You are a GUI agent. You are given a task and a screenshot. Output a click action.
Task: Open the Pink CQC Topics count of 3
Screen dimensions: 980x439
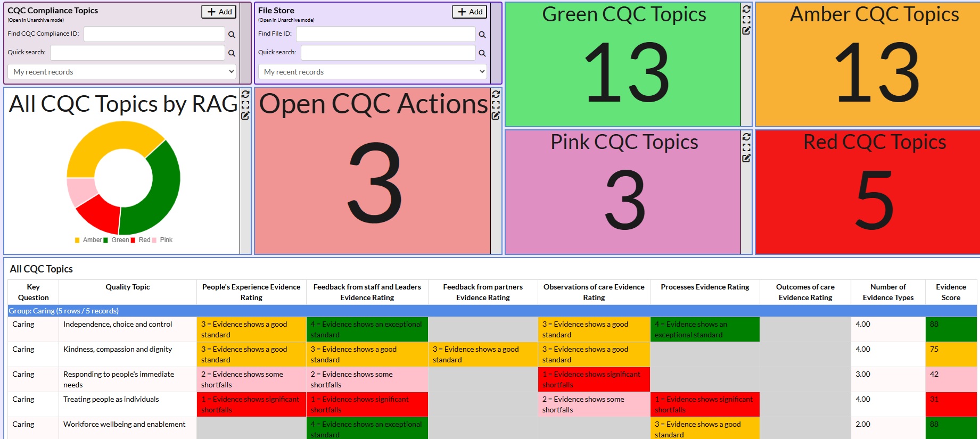(625, 200)
